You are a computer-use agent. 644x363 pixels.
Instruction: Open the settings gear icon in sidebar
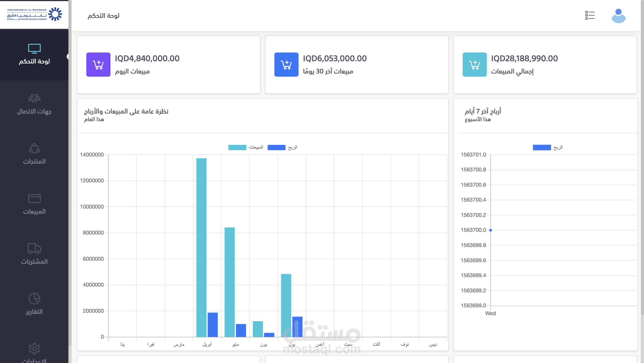pyautogui.click(x=34, y=348)
